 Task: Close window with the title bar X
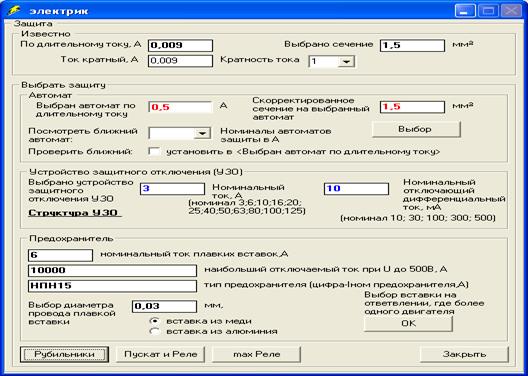coord(511,10)
